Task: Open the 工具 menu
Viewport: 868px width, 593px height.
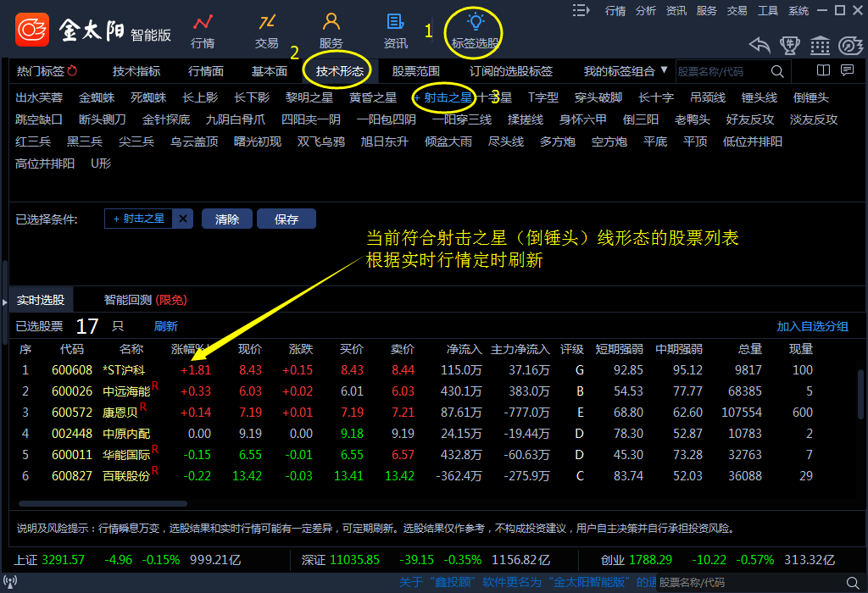Action: 768,10
